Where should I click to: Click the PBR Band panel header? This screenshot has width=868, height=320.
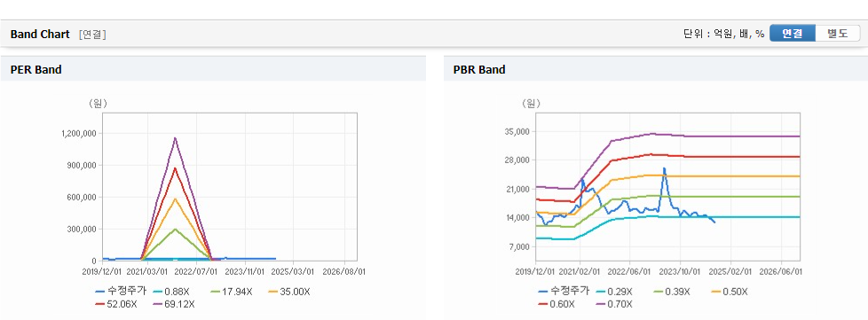[655, 69]
